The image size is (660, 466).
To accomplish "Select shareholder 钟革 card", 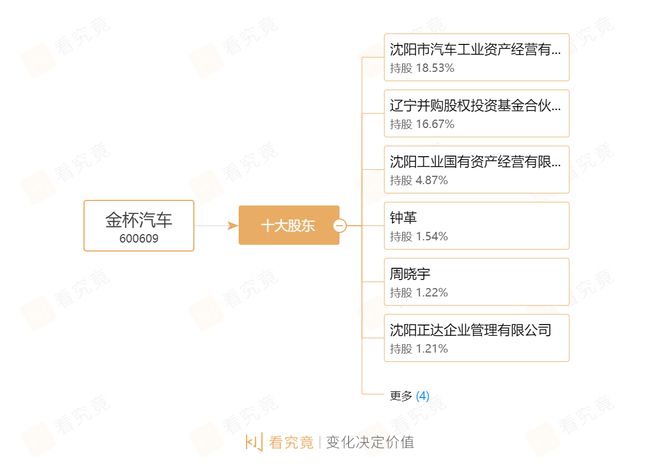I will tap(476, 226).
